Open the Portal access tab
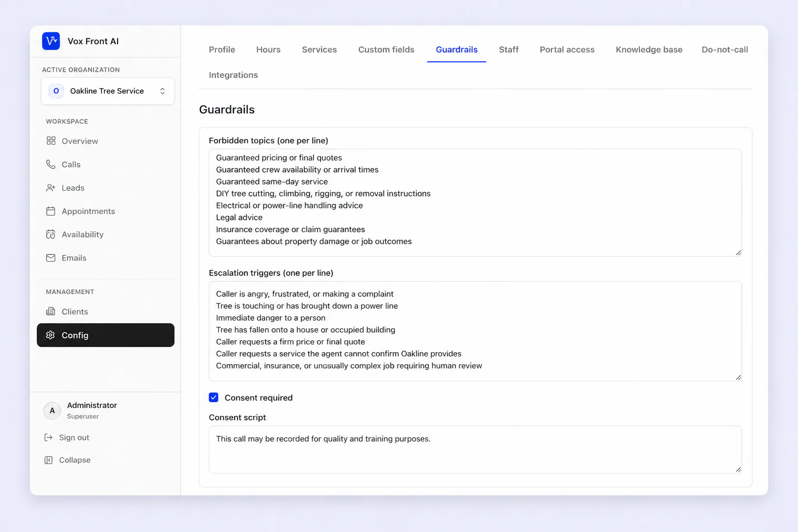Viewport: 798px width, 532px height. tap(567, 49)
